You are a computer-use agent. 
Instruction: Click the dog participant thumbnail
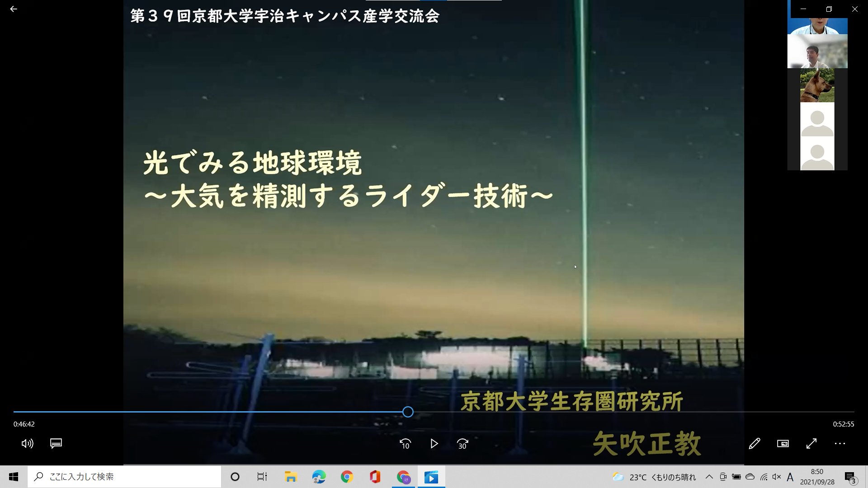click(817, 85)
